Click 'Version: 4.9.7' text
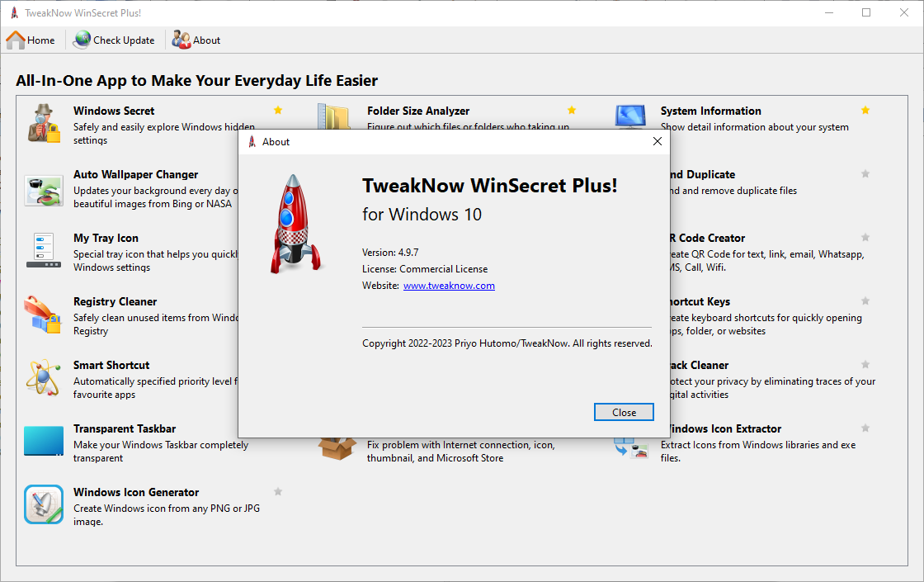Image resolution: width=924 pixels, height=582 pixels. coord(390,253)
